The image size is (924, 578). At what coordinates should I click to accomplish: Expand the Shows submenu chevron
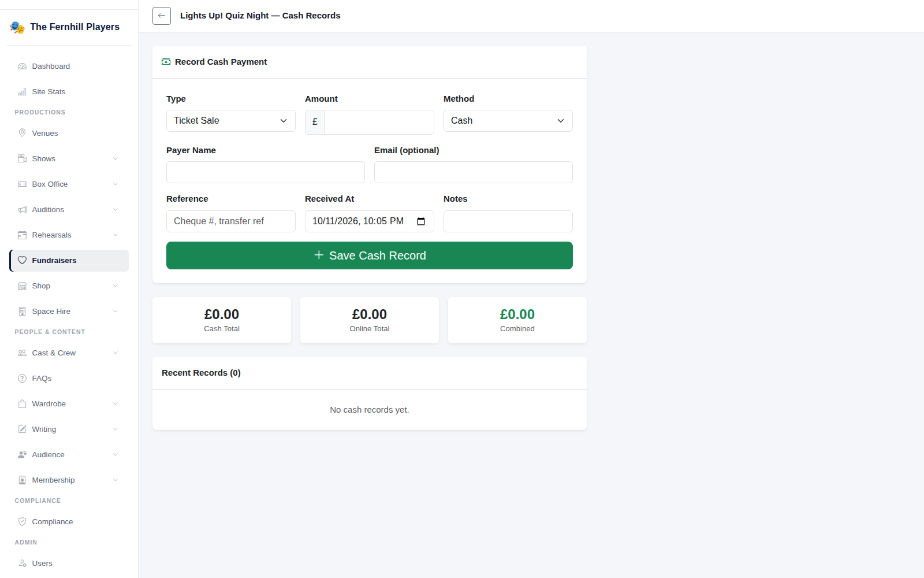[x=115, y=159]
